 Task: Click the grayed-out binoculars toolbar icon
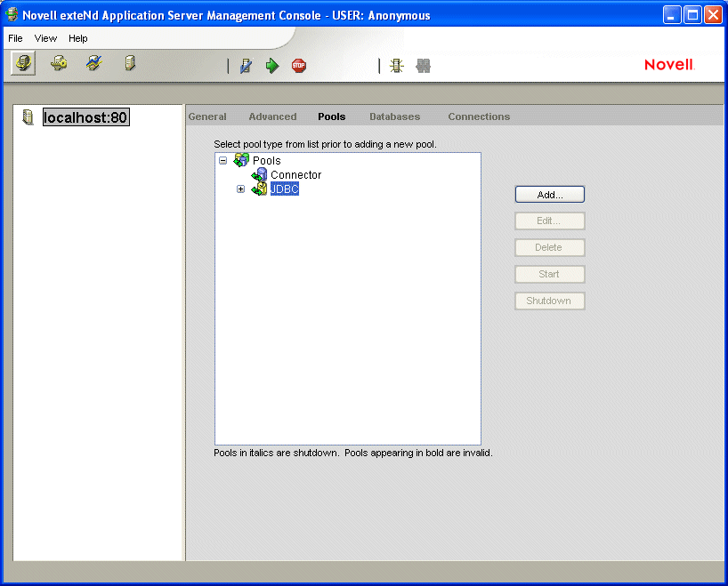tap(424, 66)
